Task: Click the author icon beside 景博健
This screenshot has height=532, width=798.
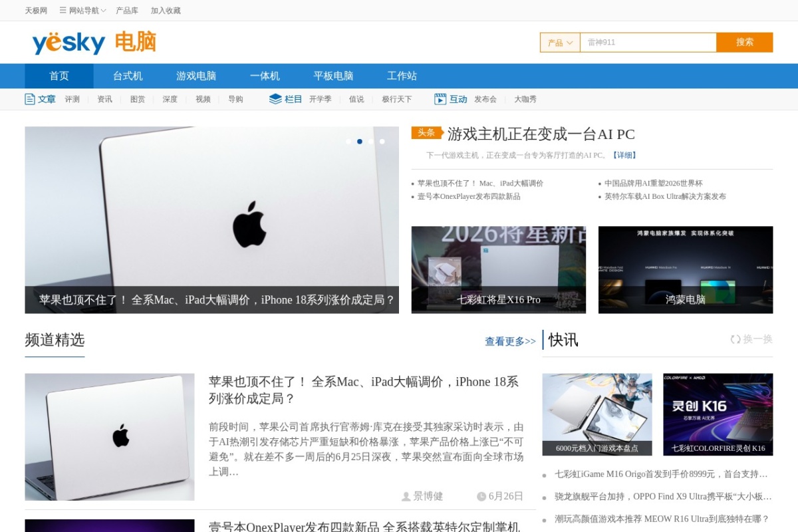Action: point(406,496)
